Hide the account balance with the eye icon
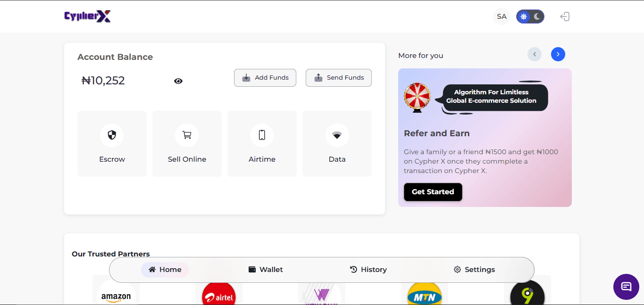Image resolution: width=644 pixels, height=305 pixels. pyautogui.click(x=178, y=81)
